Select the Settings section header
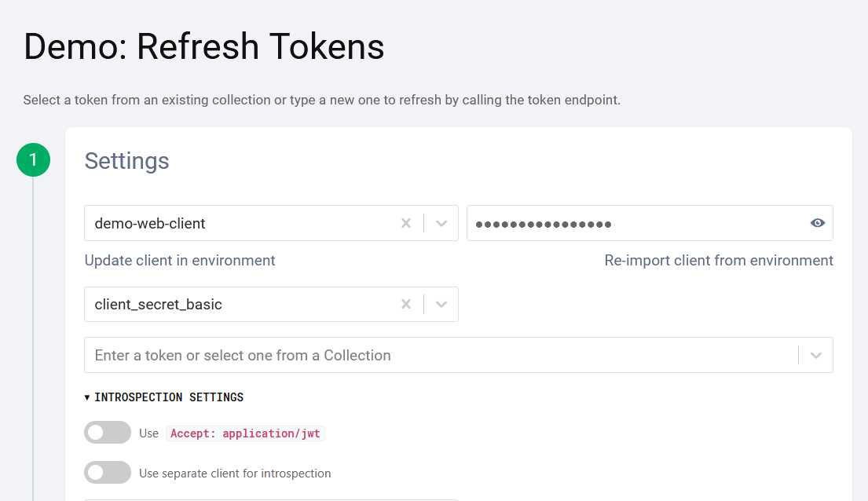This screenshot has width=868, height=501. (126, 162)
